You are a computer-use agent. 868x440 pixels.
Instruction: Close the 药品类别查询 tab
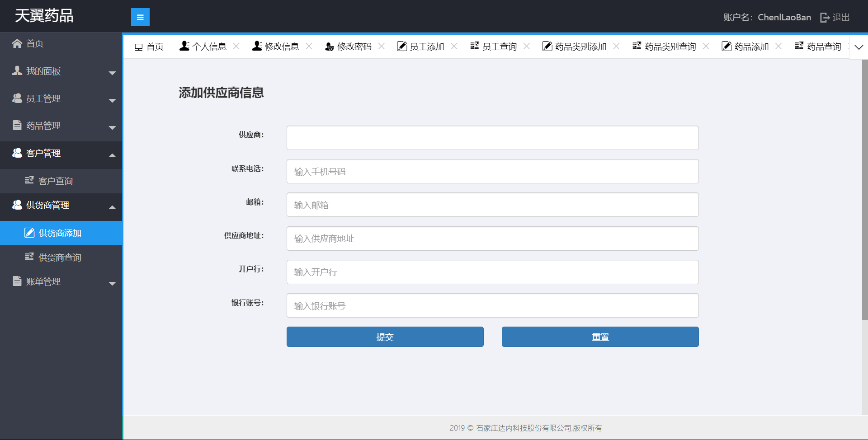[706, 46]
